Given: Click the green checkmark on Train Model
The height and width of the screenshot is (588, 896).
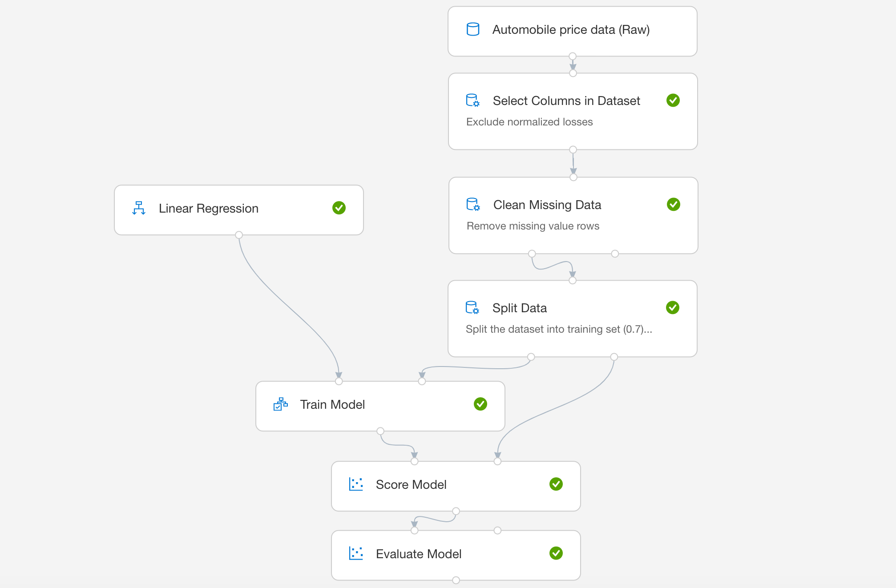Looking at the screenshot, I should click(x=480, y=404).
